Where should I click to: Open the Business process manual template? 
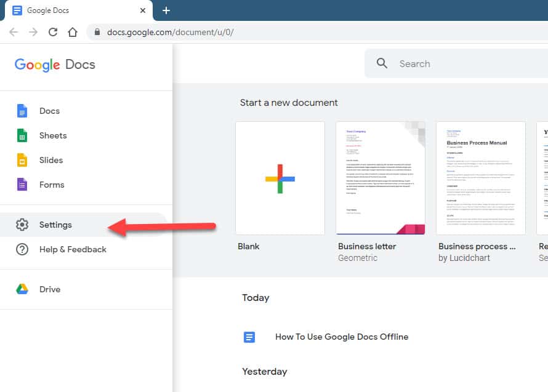(x=480, y=178)
